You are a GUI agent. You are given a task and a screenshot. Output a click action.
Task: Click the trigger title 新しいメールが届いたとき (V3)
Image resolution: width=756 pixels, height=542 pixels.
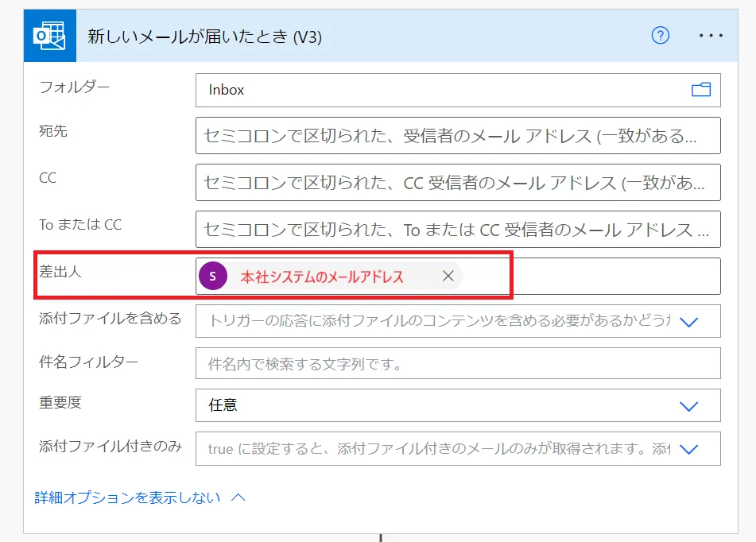click(x=204, y=37)
